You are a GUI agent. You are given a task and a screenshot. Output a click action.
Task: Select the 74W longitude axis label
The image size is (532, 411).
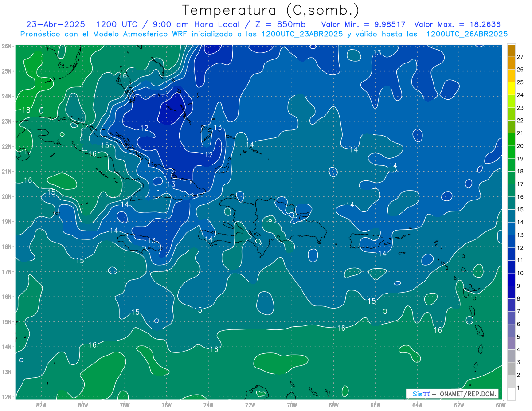tap(208, 405)
